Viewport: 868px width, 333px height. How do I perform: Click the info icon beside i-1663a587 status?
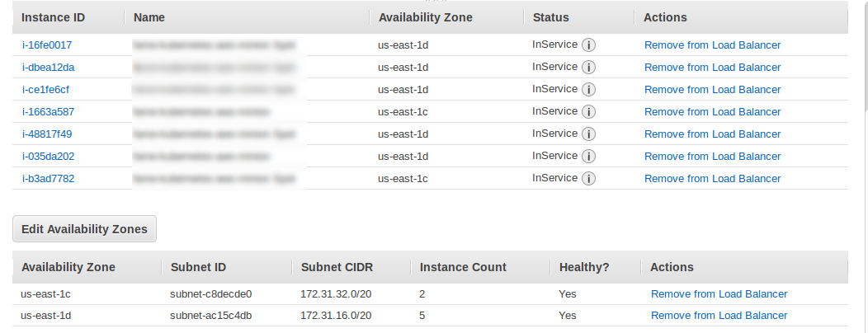tap(588, 112)
